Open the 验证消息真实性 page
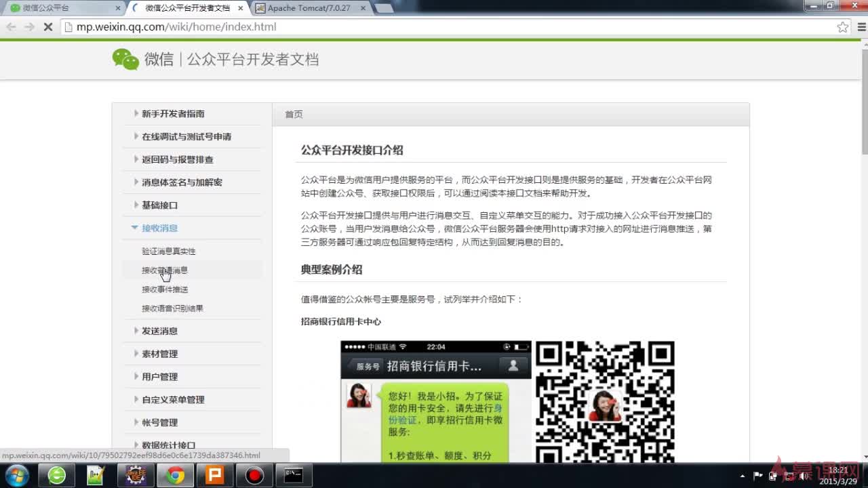This screenshot has width=868, height=488. pos(169,251)
